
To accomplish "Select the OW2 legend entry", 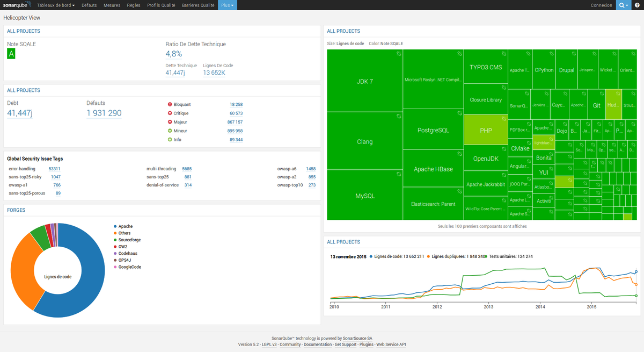I will (x=120, y=247).
